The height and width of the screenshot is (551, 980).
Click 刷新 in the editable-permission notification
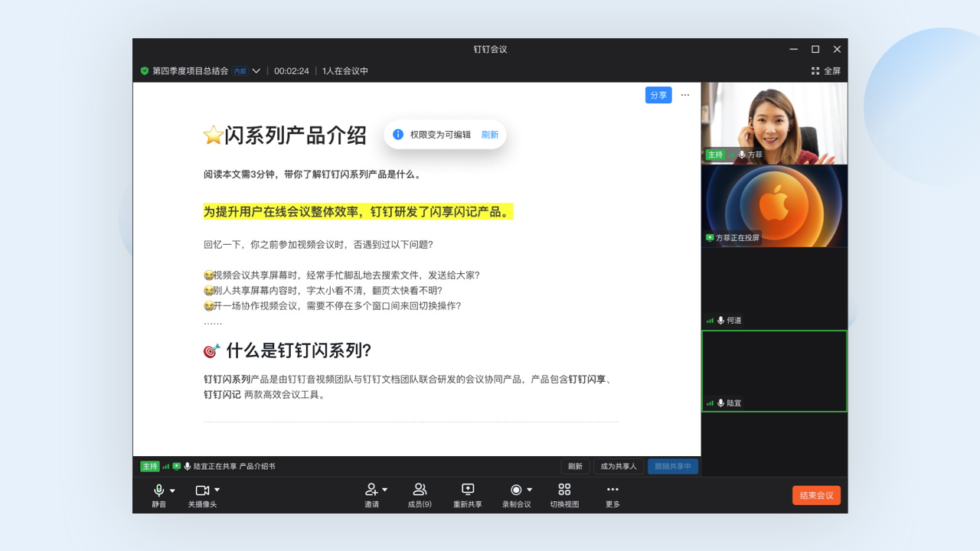(490, 134)
